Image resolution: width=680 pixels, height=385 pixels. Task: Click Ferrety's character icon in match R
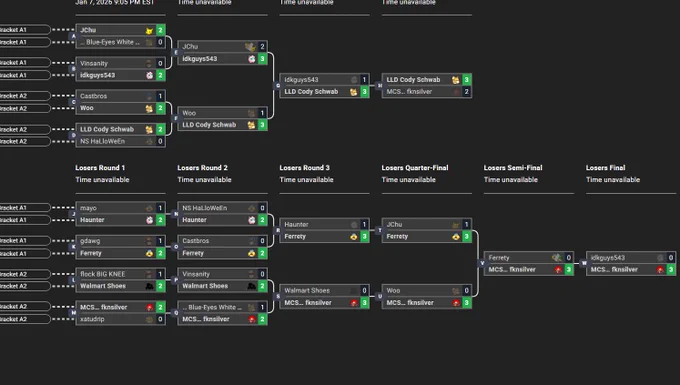click(x=353, y=237)
